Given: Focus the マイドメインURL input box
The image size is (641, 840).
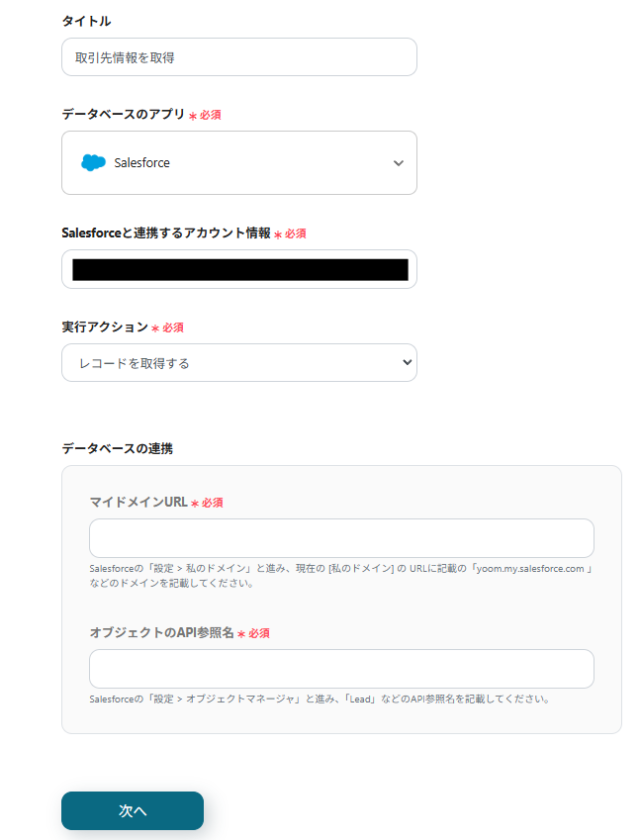Looking at the screenshot, I should [341, 537].
